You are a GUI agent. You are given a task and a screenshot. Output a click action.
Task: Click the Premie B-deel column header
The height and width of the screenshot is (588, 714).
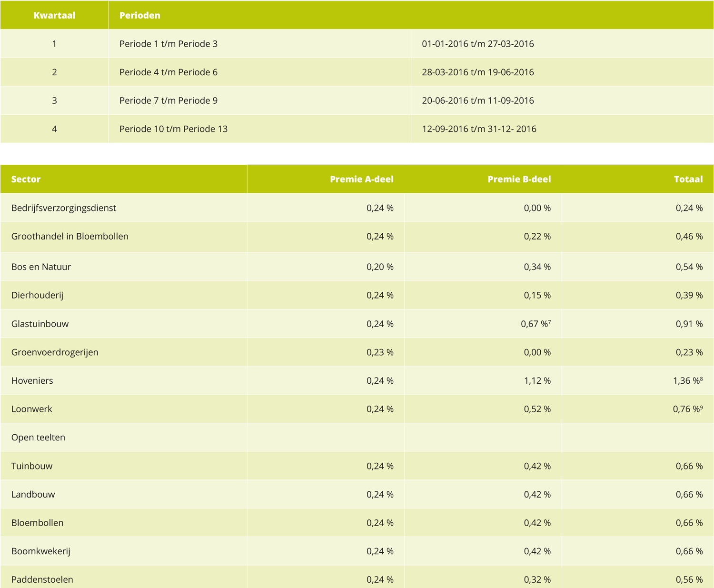click(x=519, y=179)
